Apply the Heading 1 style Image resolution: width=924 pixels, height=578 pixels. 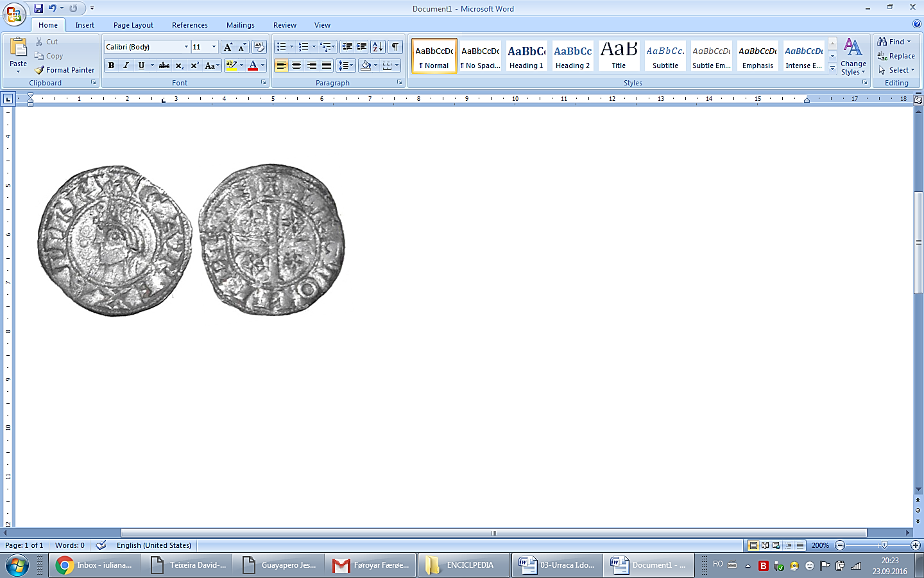point(526,56)
